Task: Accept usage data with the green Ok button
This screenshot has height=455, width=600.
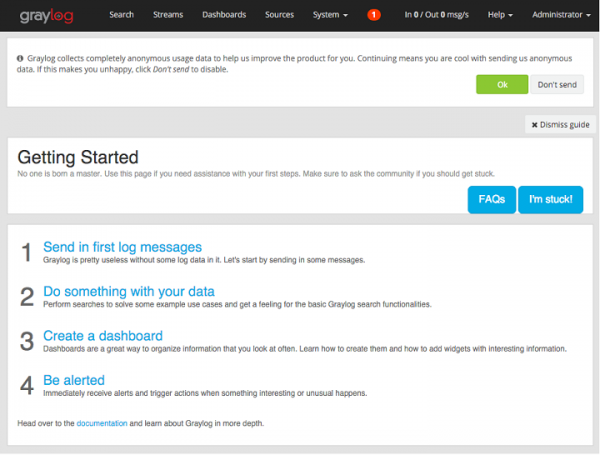Action: point(502,85)
